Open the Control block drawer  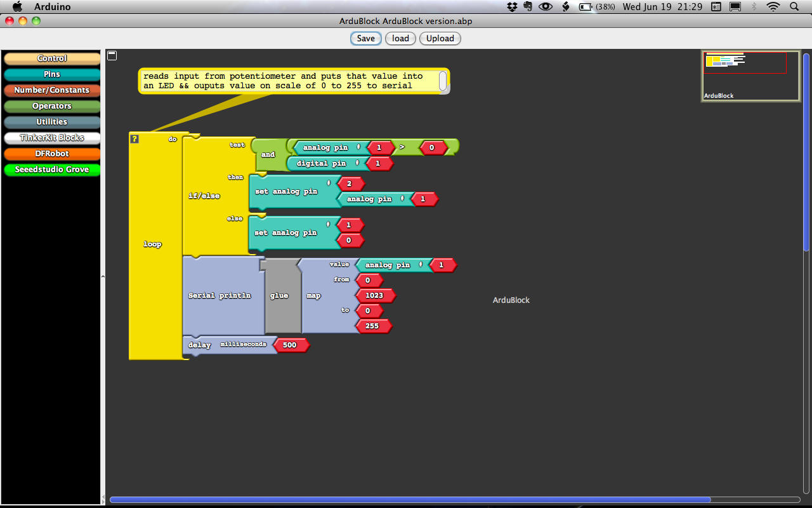(52, 58)
